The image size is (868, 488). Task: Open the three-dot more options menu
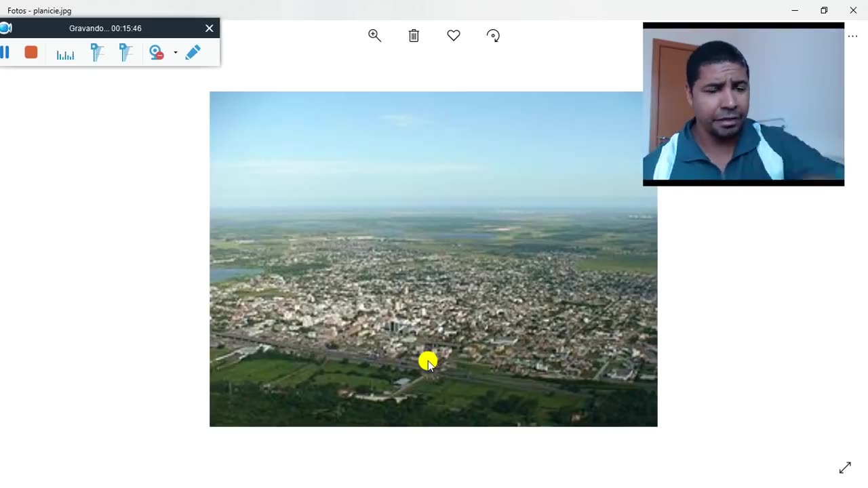pos(852,37)
